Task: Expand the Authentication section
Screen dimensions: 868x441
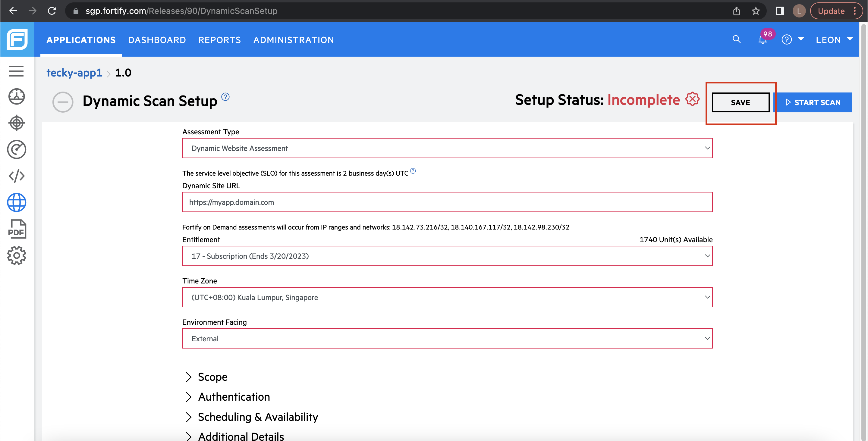Action: pyautogui.click(x=234, y=396)
